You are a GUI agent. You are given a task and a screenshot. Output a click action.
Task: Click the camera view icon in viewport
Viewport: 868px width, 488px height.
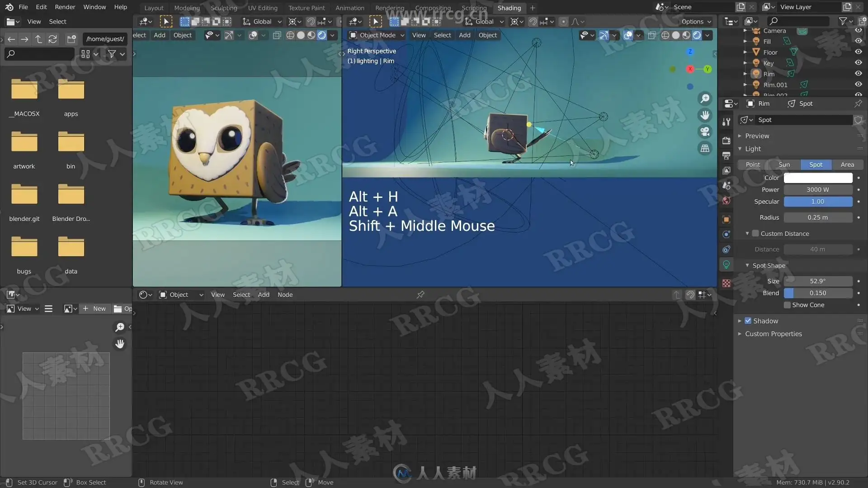pos(705,131)
